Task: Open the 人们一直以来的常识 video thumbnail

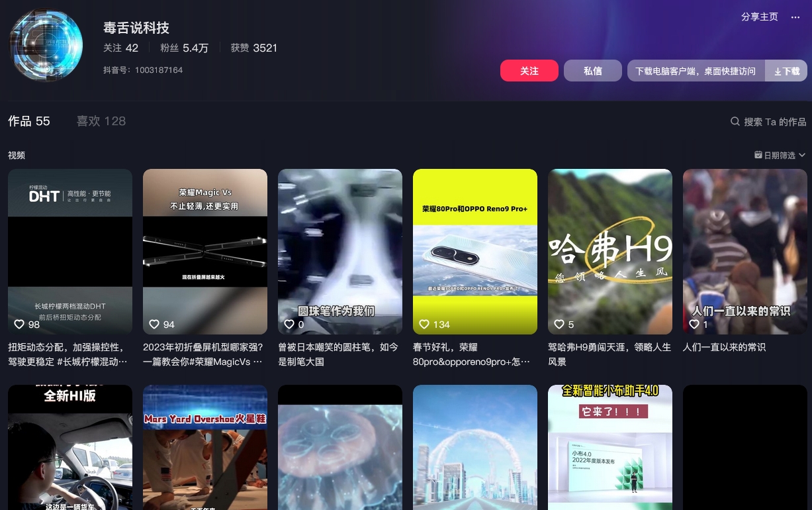Action: coord(745,252)
